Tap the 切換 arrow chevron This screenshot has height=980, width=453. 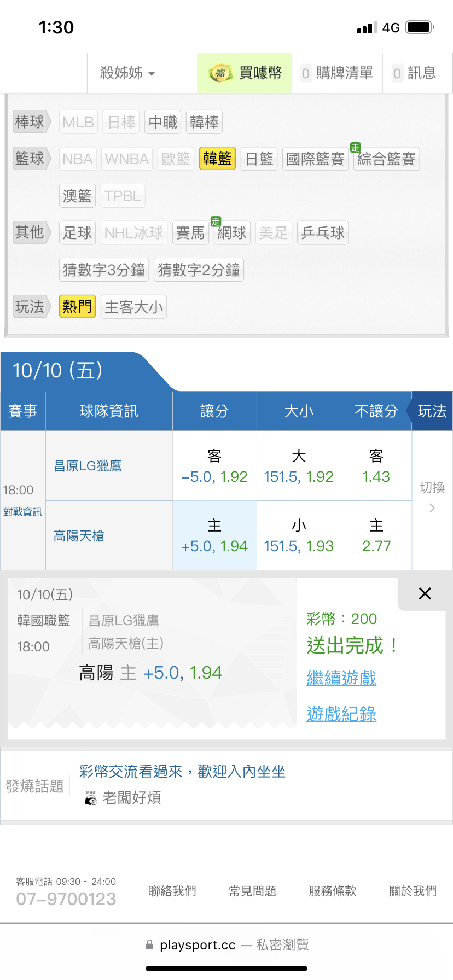tap(432, 508)
